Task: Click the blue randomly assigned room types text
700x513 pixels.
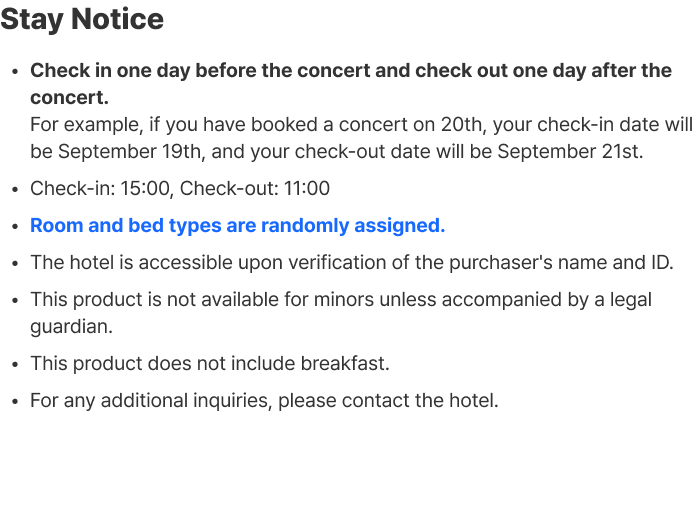Action: pos(237,225)
